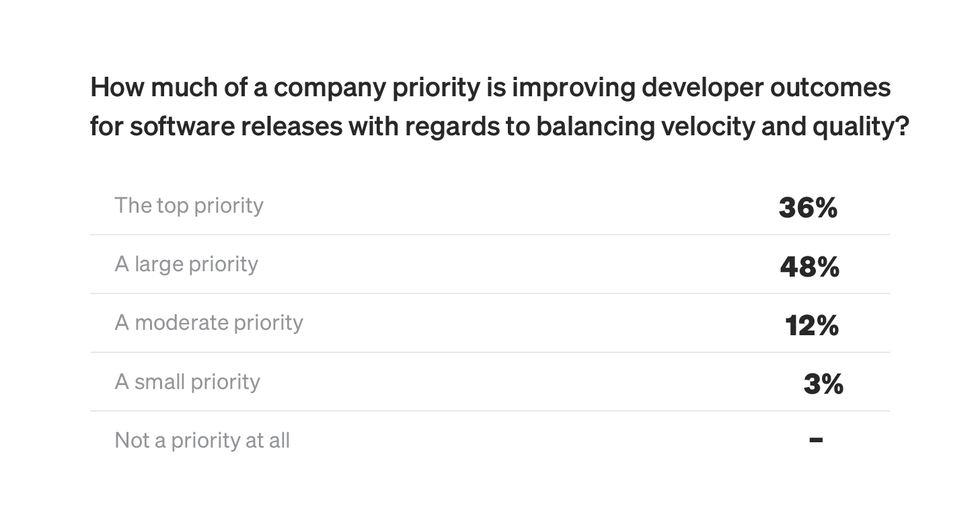Click the 36% value
The image size is (980, 521).
point(808,208)
